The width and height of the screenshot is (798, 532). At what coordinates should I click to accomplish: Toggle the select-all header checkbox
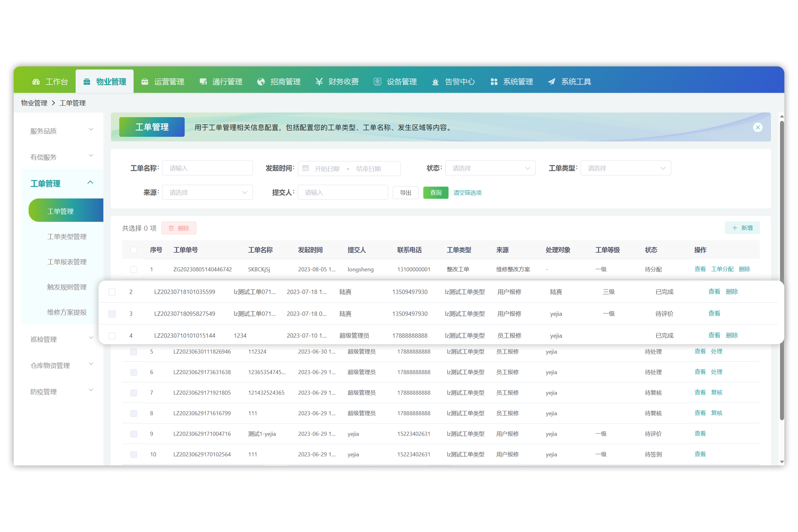(134, 250)
